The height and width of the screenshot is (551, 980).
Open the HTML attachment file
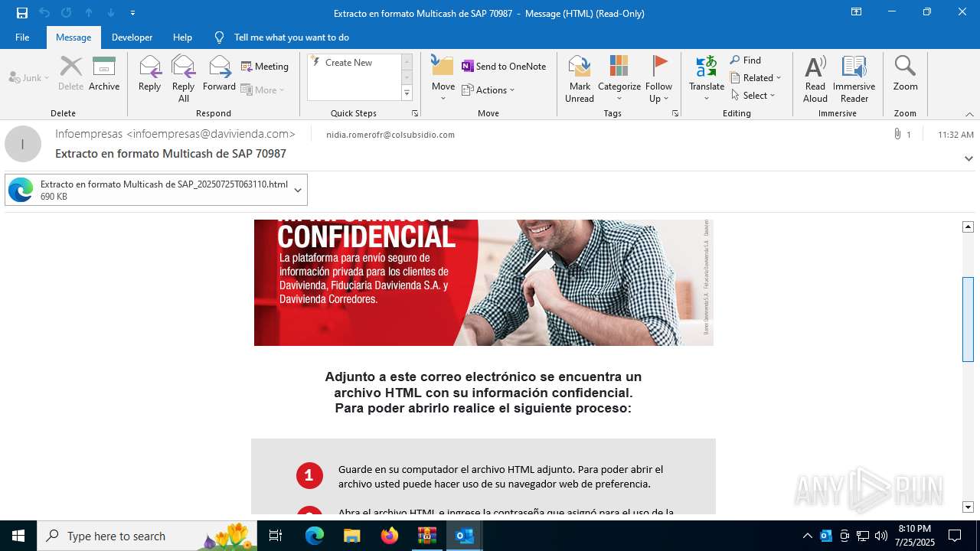[x=147, y=190]
